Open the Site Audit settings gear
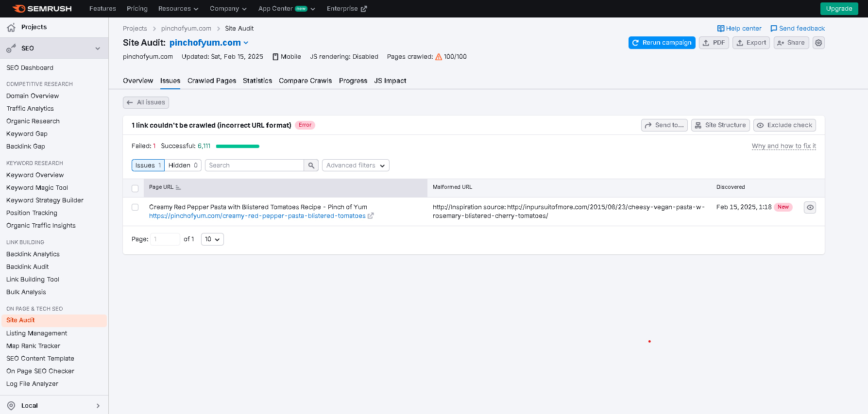This screenshot has height=414, width=868. click(x=818, y=43)
